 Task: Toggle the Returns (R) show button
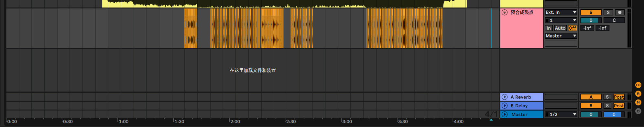click(638, 94)
